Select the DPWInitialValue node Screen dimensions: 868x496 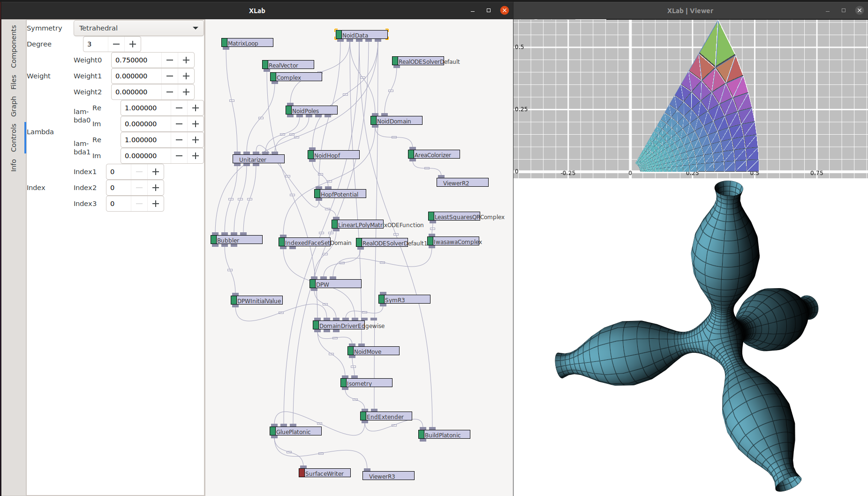pos(257,301)
